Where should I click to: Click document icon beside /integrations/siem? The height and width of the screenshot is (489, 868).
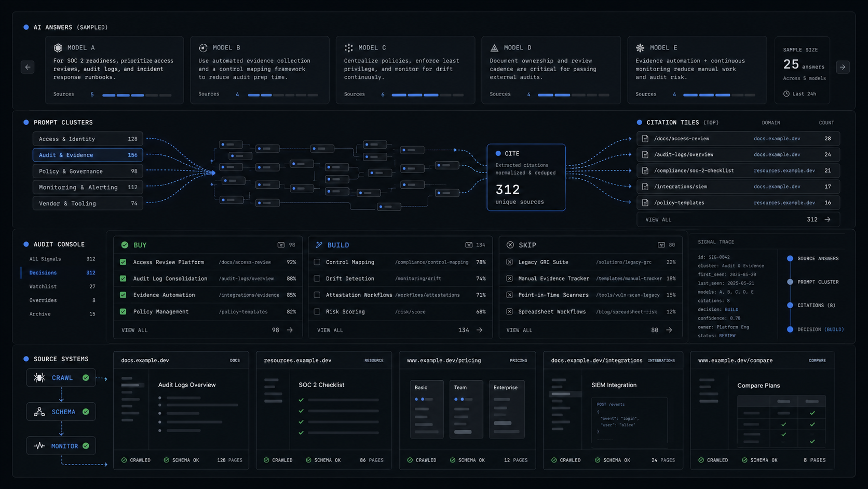[645, 187]
